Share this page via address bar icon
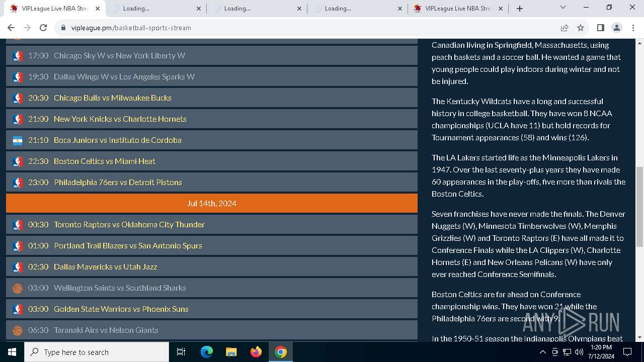644x362 pixels. click(x=565, y=28)
